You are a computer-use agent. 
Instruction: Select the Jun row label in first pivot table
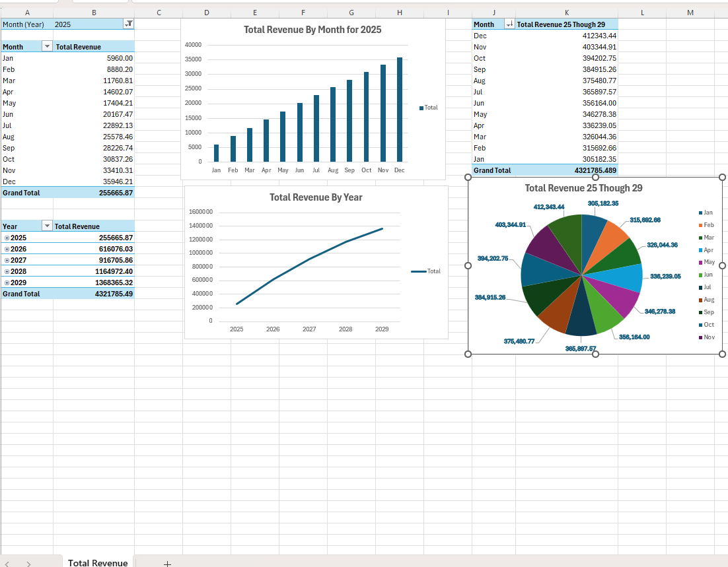tap(27, 114)
